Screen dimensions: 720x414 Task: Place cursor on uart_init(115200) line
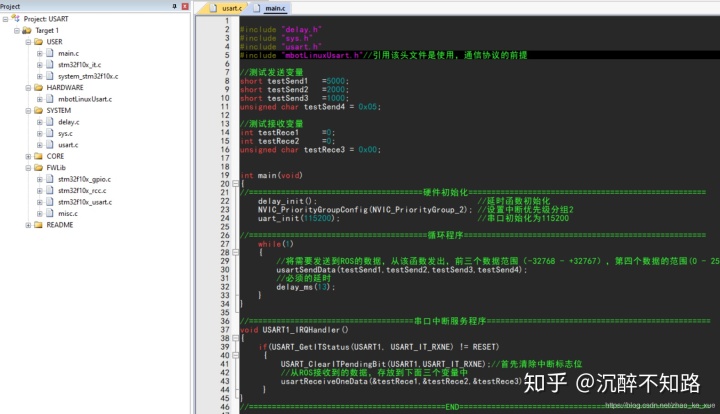(298, 218)
